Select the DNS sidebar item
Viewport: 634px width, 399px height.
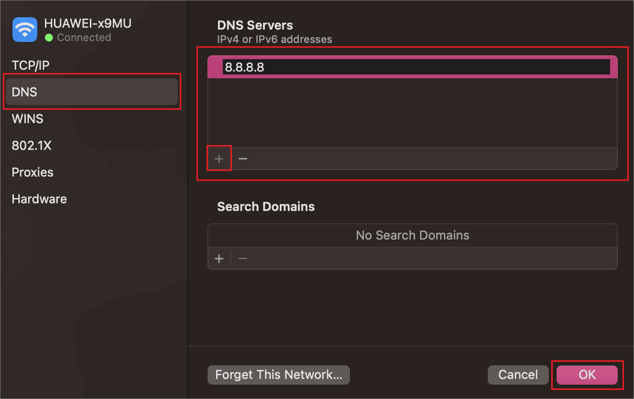[x=92, y=92]
